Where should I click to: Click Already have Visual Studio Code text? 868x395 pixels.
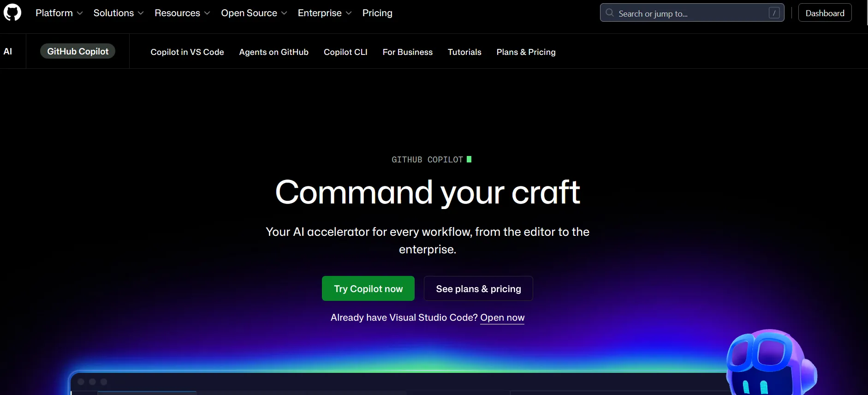coord(404,317)
